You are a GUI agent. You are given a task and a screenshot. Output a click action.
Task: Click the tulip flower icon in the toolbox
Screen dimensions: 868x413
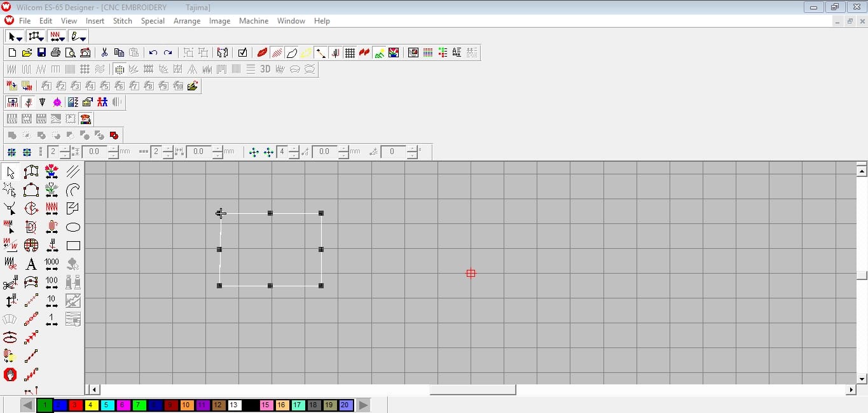pos(52,172)
